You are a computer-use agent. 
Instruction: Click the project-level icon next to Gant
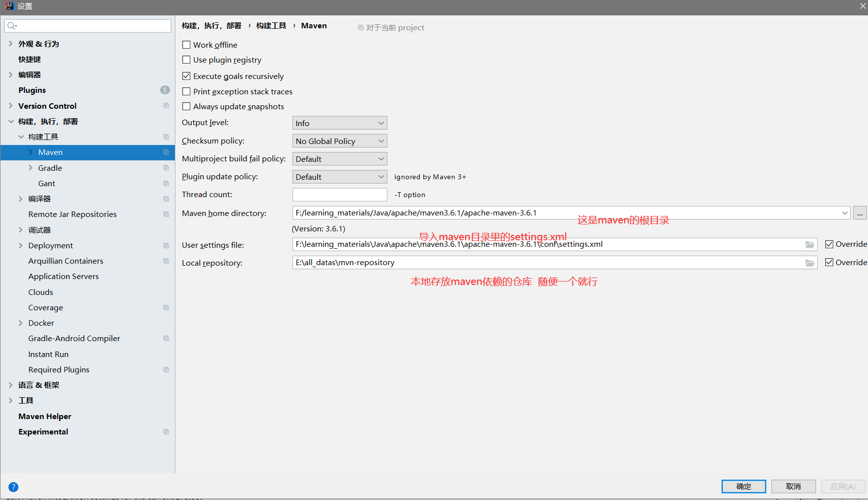[166, 184]
